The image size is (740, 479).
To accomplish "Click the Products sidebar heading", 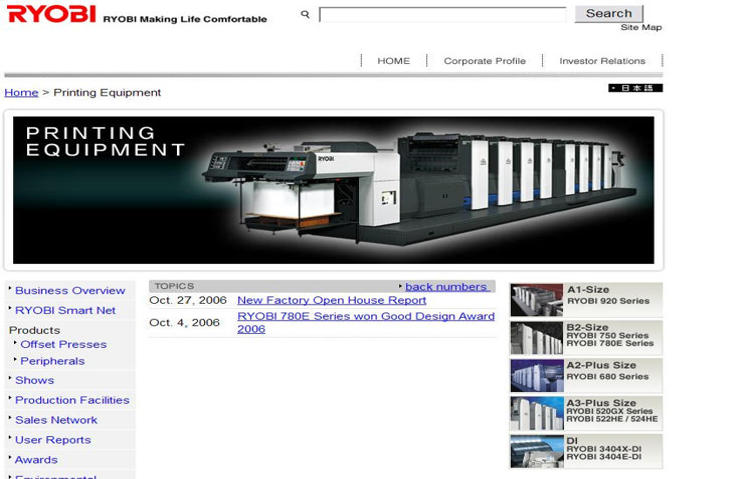I will click(34, 330).
